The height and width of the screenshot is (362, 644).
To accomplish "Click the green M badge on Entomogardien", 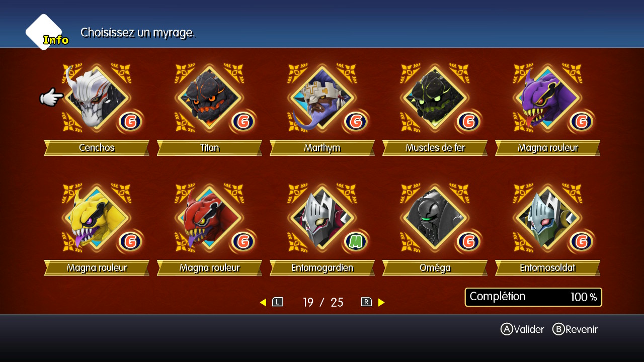I will click(x=356, y=241).
